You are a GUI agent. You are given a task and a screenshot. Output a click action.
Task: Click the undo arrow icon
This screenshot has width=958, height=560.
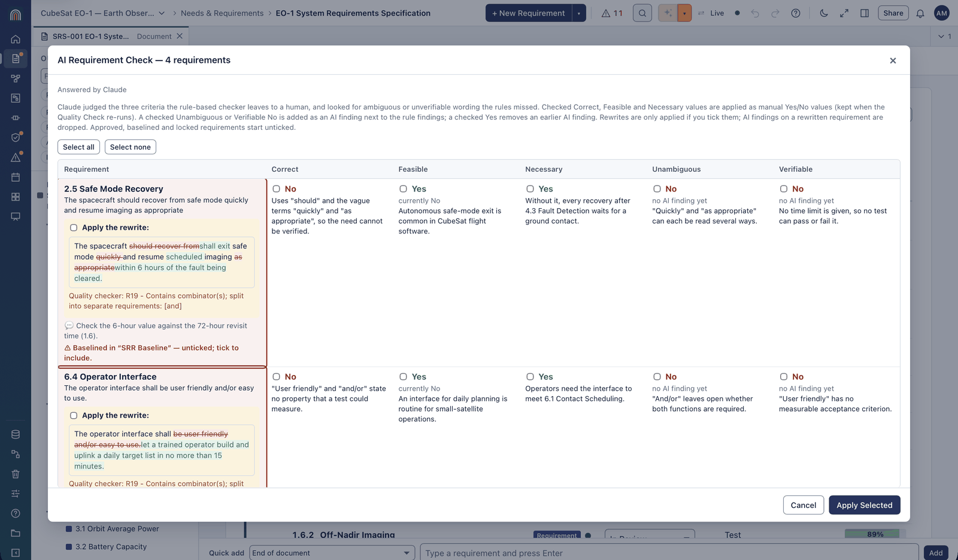(755, 13)
